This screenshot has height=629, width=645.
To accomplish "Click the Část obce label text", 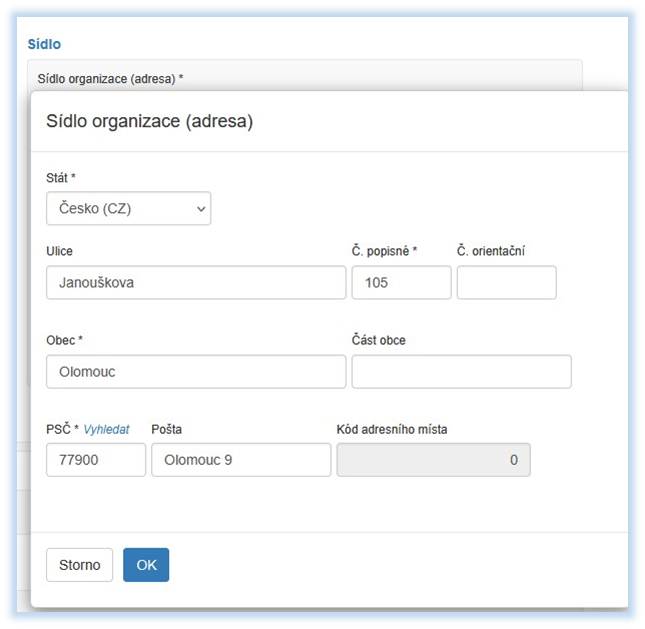I will pos(379,340).
